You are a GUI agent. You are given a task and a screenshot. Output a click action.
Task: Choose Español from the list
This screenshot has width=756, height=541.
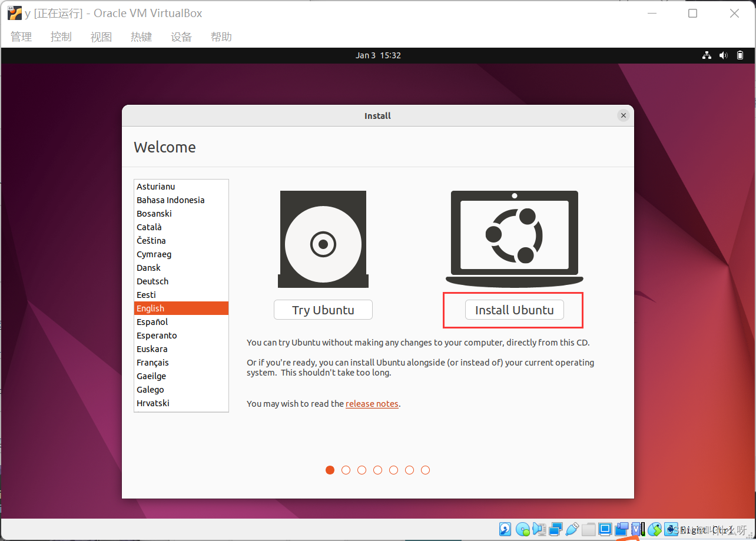point(181,322)
